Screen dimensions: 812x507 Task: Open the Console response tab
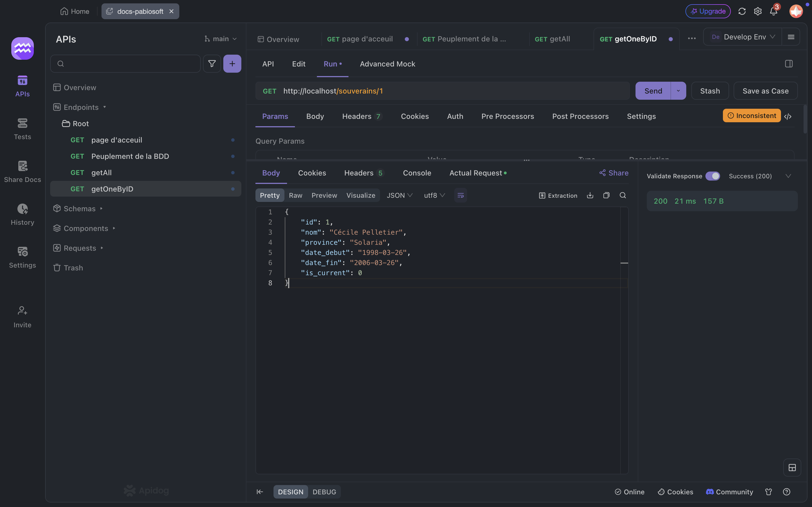click(x=417, y=173)
